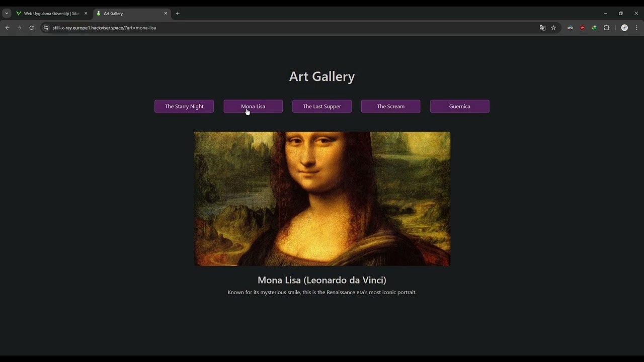
Task: Reload the Art Gallery page
Action: (31, 28)
